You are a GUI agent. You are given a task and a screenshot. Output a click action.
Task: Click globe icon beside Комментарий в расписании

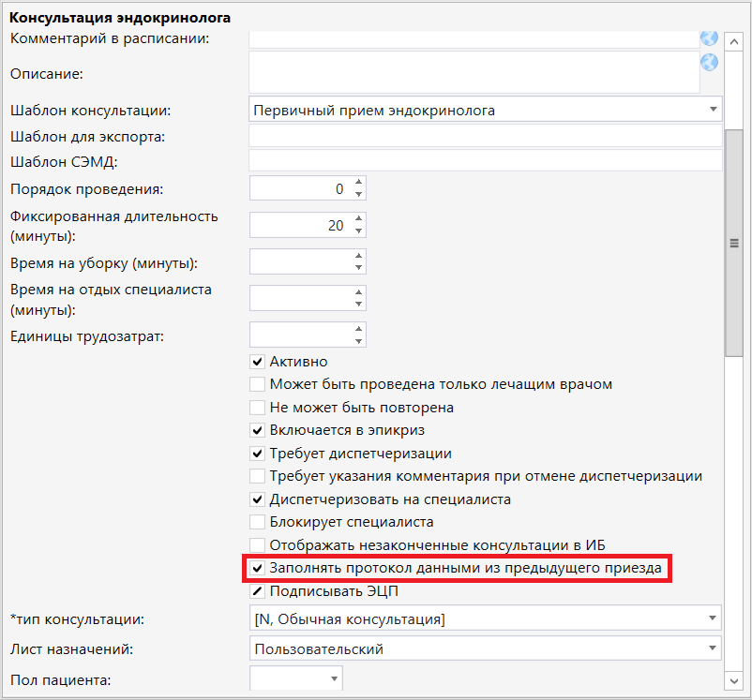click(x=709, y=37)
